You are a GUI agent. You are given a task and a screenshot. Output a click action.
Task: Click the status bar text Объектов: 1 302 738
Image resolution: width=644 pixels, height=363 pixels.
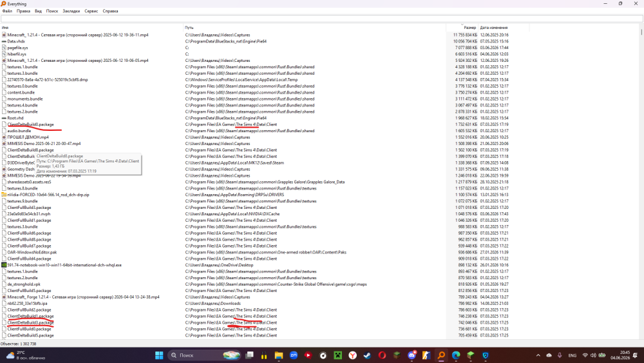[19, 344]
